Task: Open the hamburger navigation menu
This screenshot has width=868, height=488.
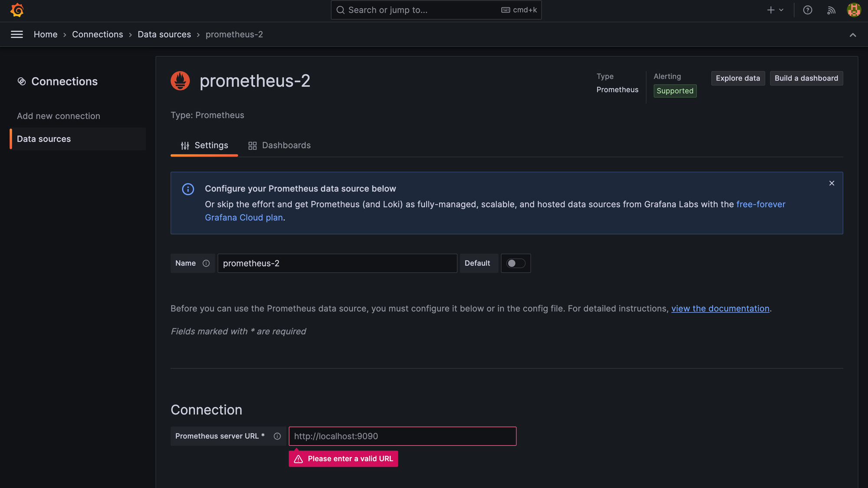Action: 17,34
